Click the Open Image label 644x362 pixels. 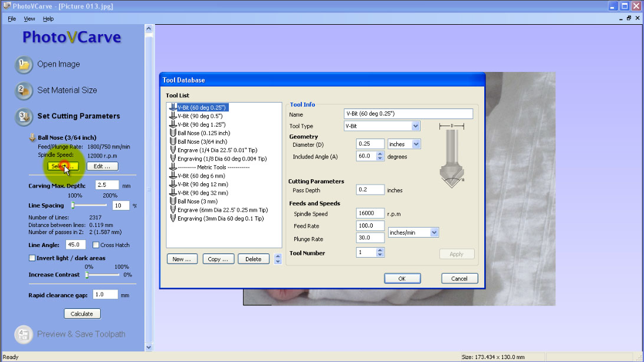pos(59,64)
